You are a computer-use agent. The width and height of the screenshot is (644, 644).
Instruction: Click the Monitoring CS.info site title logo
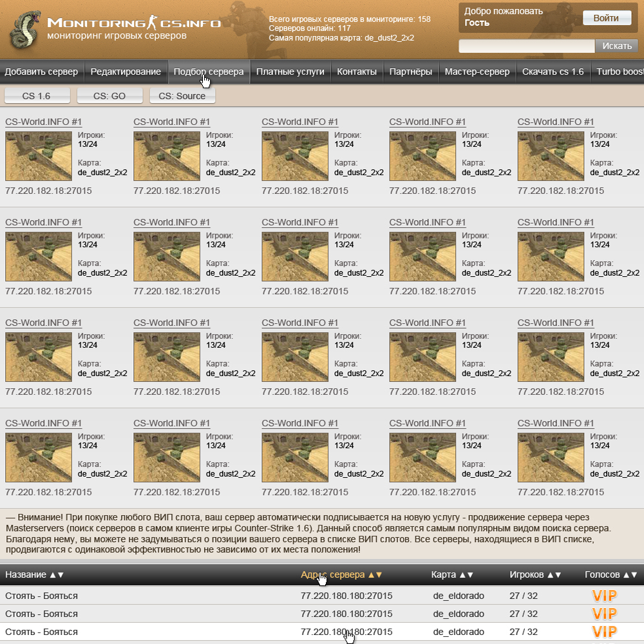point(133,23)
